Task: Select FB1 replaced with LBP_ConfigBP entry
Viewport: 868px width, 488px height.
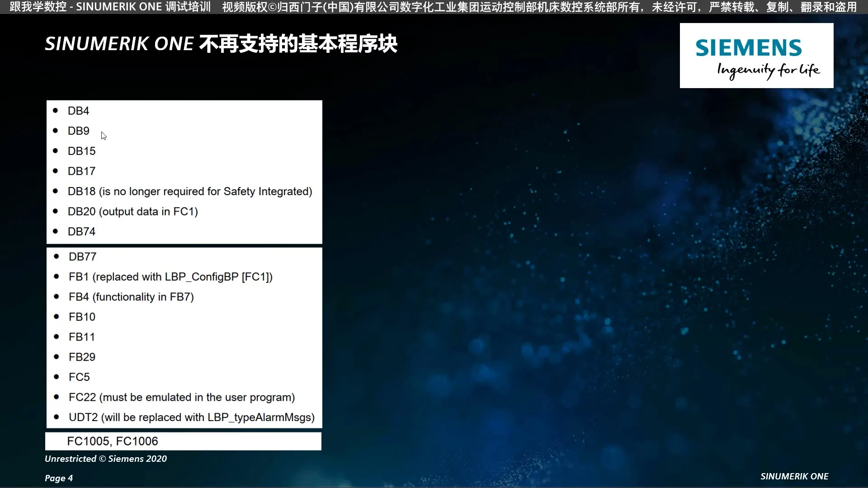Action: pos(171,277)
